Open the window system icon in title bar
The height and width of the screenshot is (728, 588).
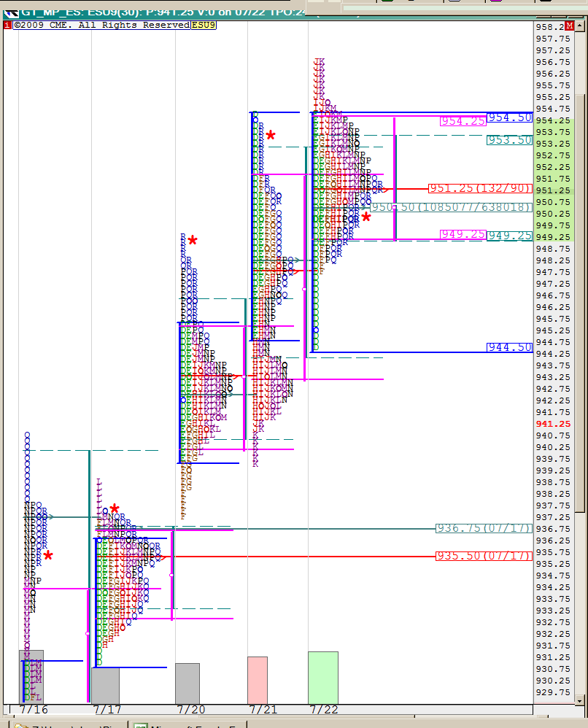10,10
